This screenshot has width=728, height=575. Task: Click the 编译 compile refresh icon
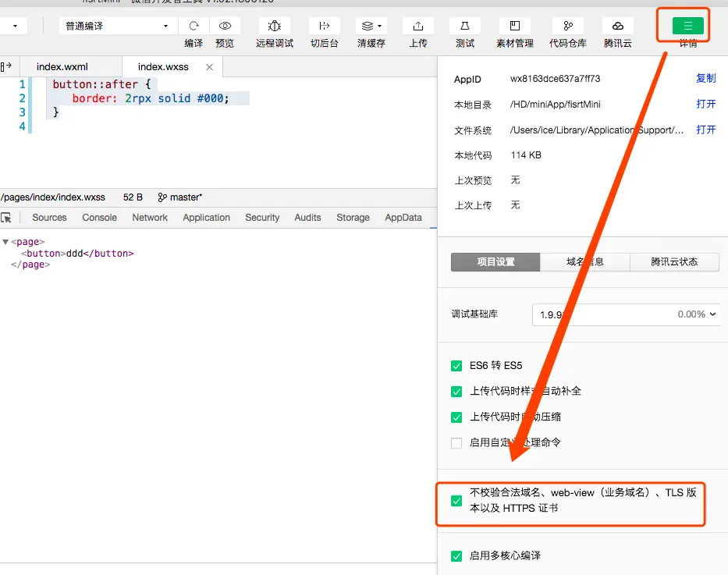(194, 26)
